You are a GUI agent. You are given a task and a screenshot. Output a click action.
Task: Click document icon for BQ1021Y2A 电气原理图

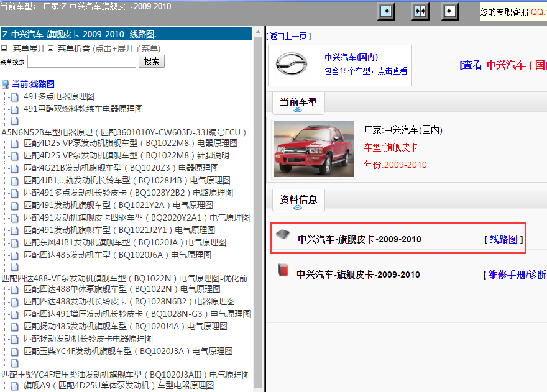[15, 206]
